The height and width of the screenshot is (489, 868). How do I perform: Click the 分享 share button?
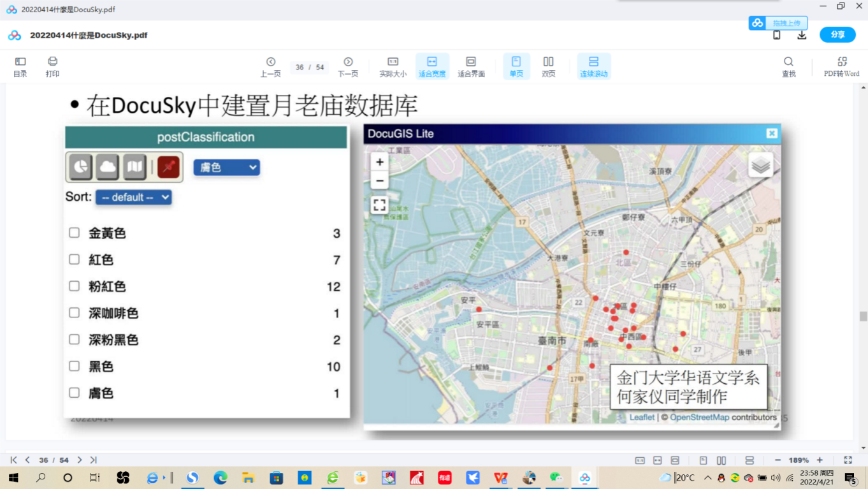click(837, 35)
